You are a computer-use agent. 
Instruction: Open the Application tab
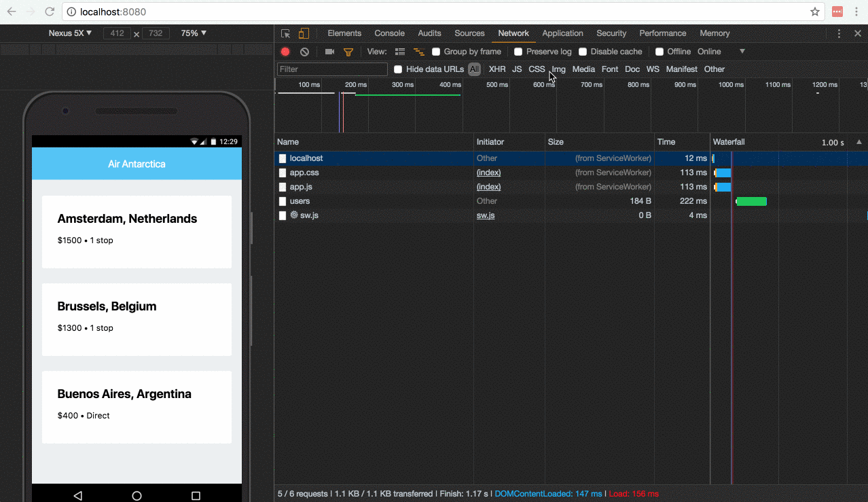pos(562,33)
